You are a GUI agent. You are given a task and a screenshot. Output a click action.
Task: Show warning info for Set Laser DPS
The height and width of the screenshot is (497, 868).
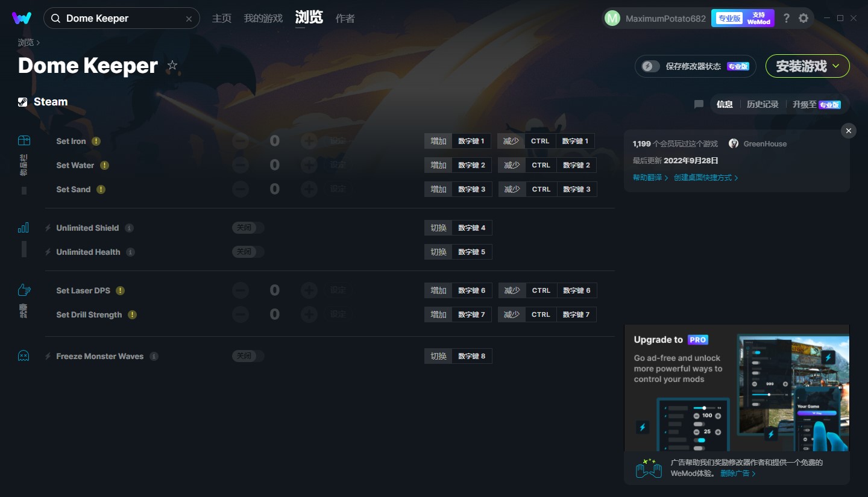[120, 290]
